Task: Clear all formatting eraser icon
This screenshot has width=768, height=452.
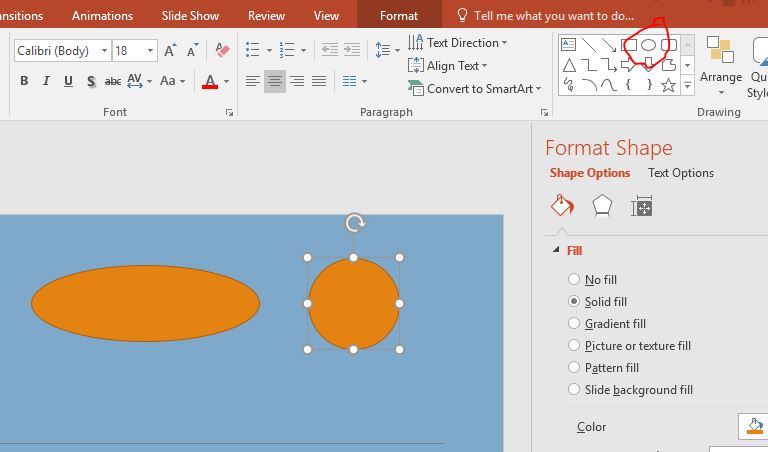Action: tap(222, 50)
